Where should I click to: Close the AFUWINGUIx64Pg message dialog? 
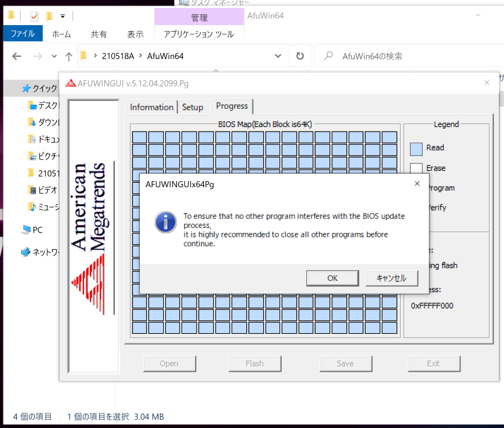[417, 183]
